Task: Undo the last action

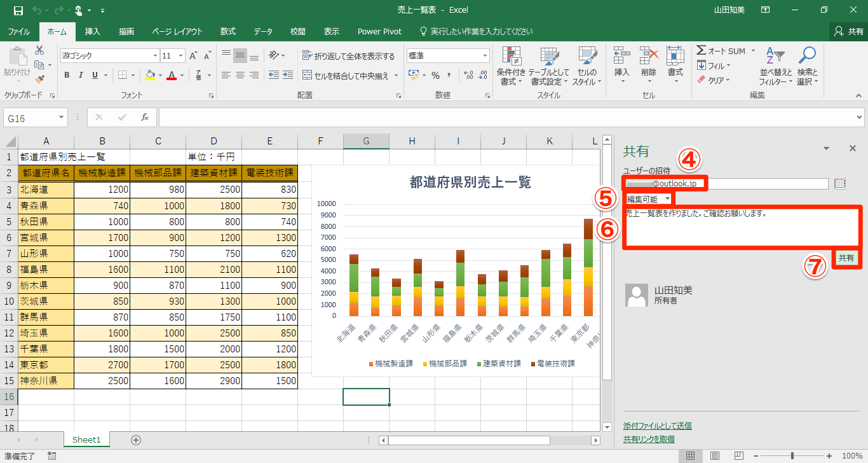Action: pos(36,10)
